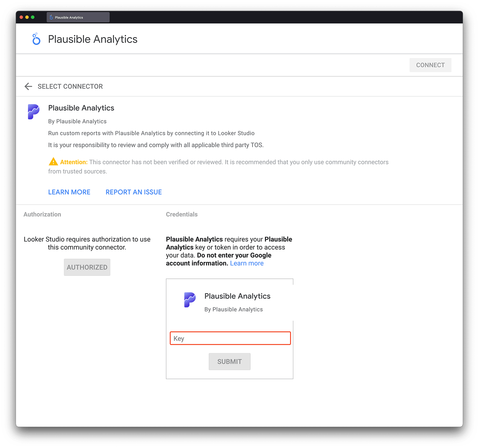The height and width of the screenshot is (448, 479).
Task: Click the Authorized button
Action: tap(87, 267)
